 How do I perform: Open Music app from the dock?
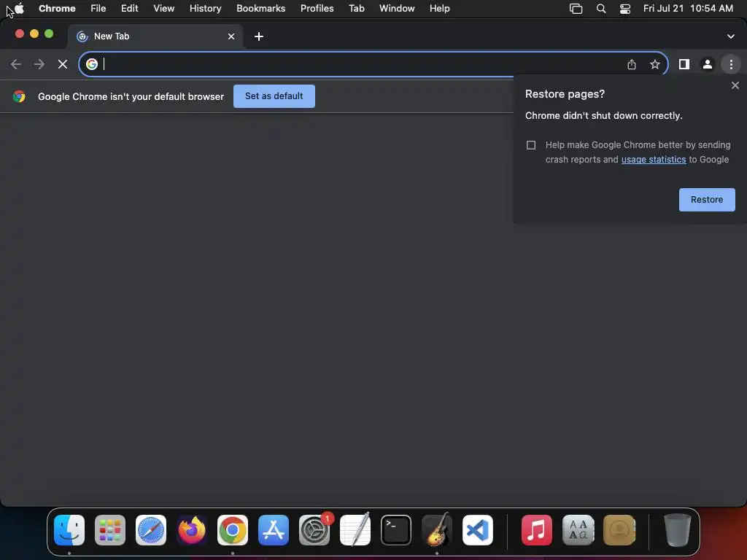click(x=537, y=530)
